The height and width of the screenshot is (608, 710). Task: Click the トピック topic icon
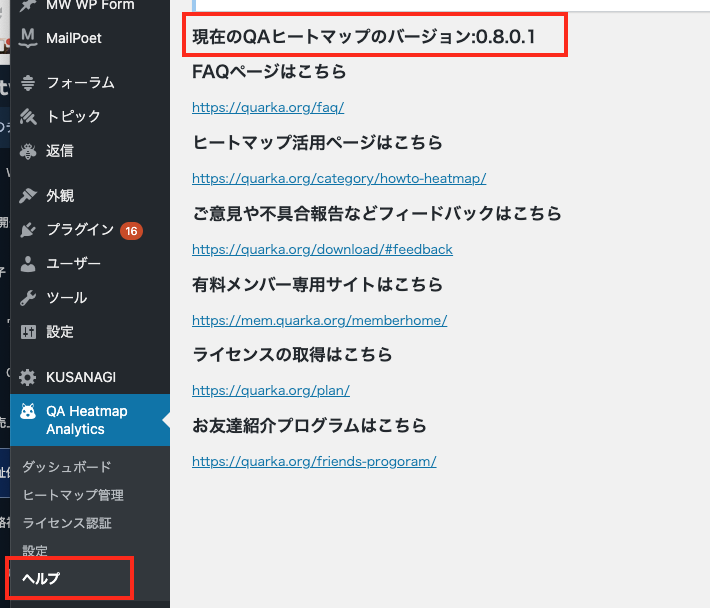(28, 116)
